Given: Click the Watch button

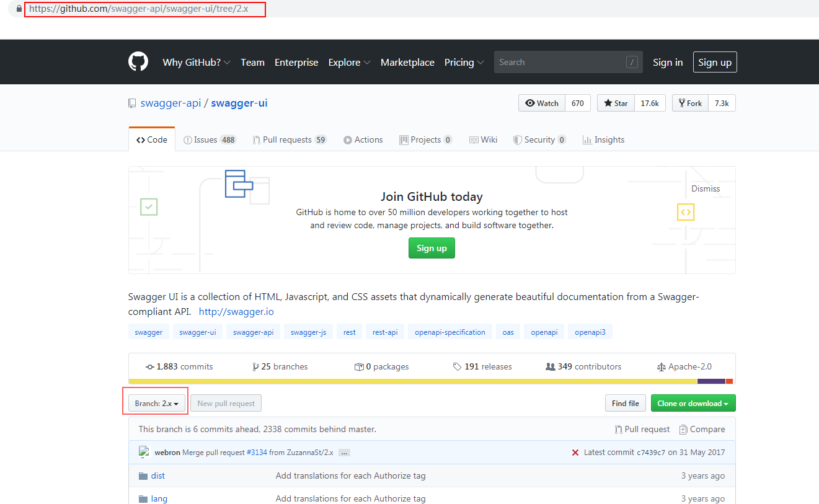Looking at the screenshot, I should [542, 103].
